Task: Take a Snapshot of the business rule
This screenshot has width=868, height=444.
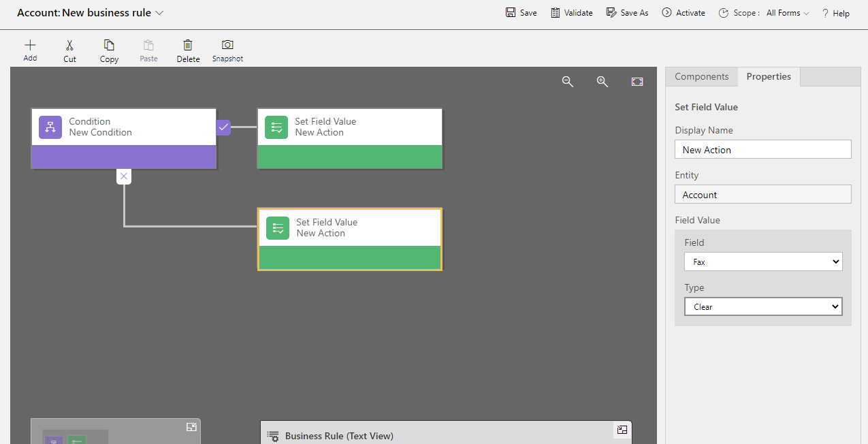Action: 227,50
